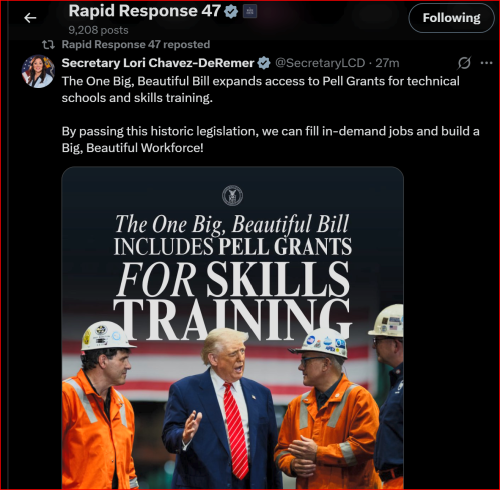Open the "Rapid Response 47 reposted" label
Screen dimensions: 500x490
136,44
